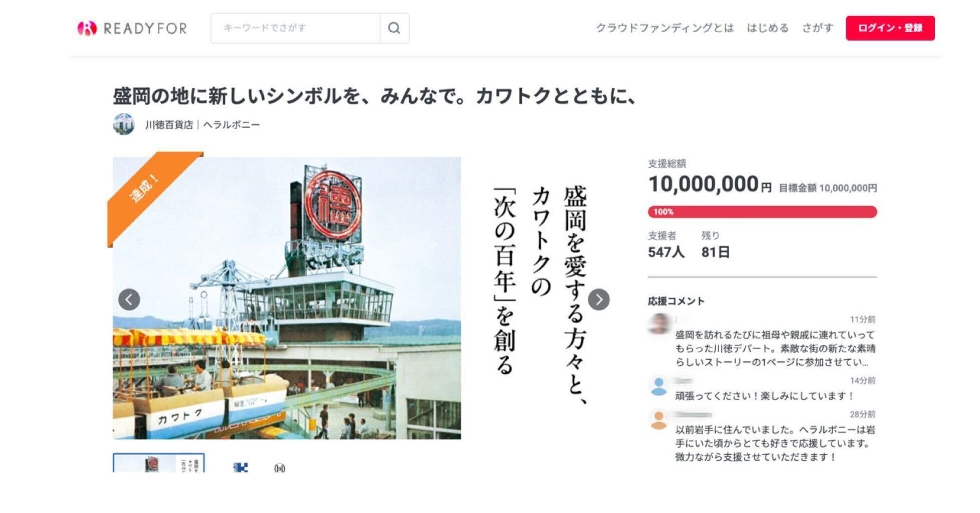The height and width of the screenshot is (513, 980).
Task: Open 川徳百貨店｜ヘラルボニー owner link
Action: 203,125
